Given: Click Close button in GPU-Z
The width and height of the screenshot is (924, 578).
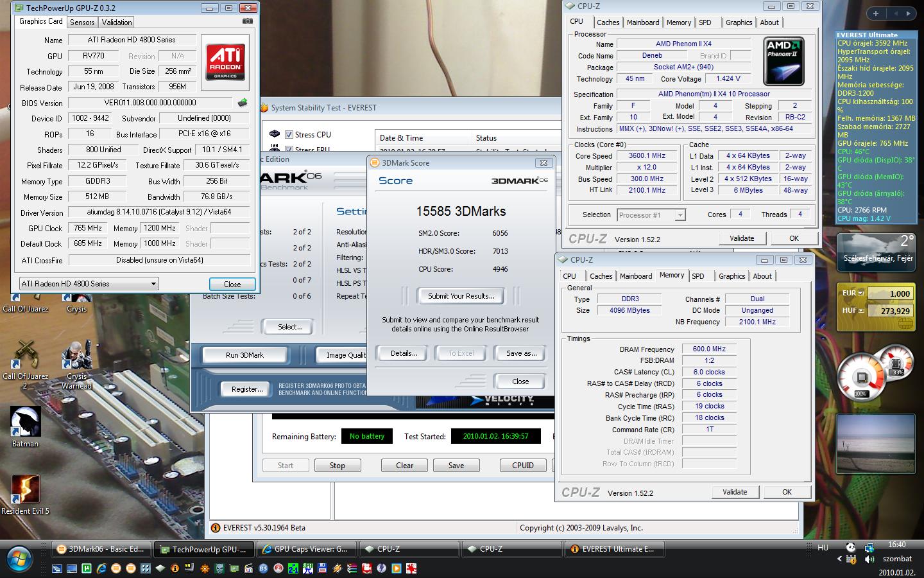Looking at the screenshot, I should [x=232, y=284].
